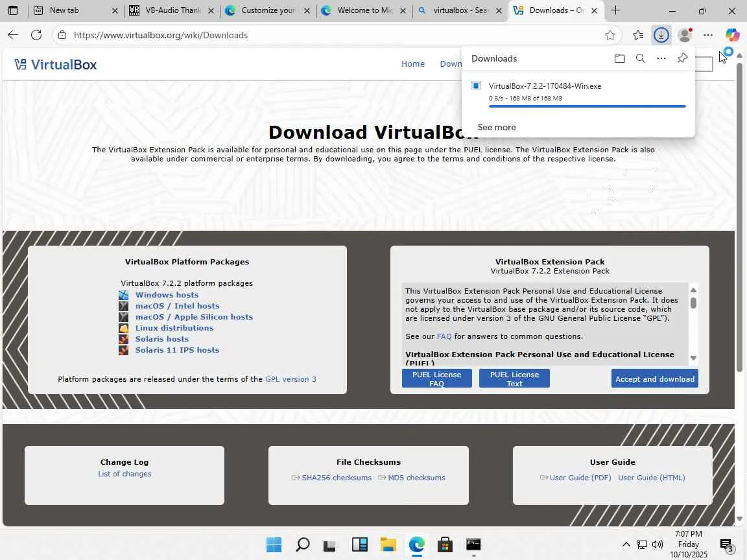Open the clock and date in taskbar

coord(689,544)
